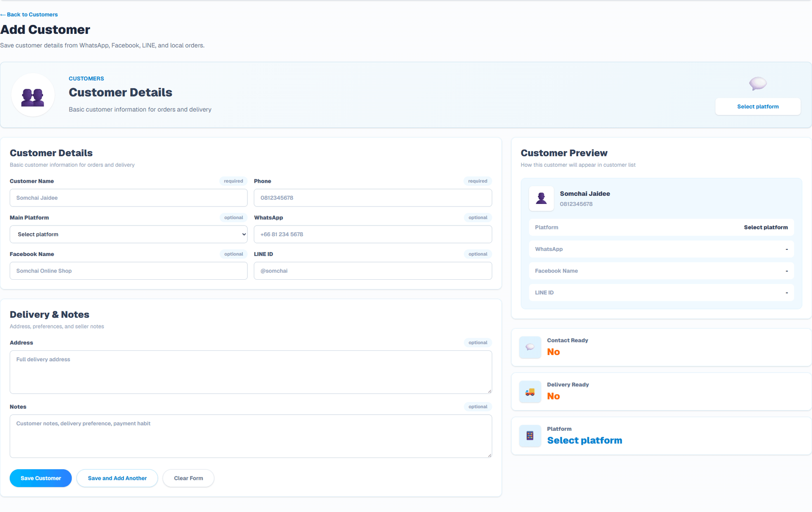This screenshot has height=512, width=812.
Task: Focus the Phone number input field
Action: [x=373, y=198]
